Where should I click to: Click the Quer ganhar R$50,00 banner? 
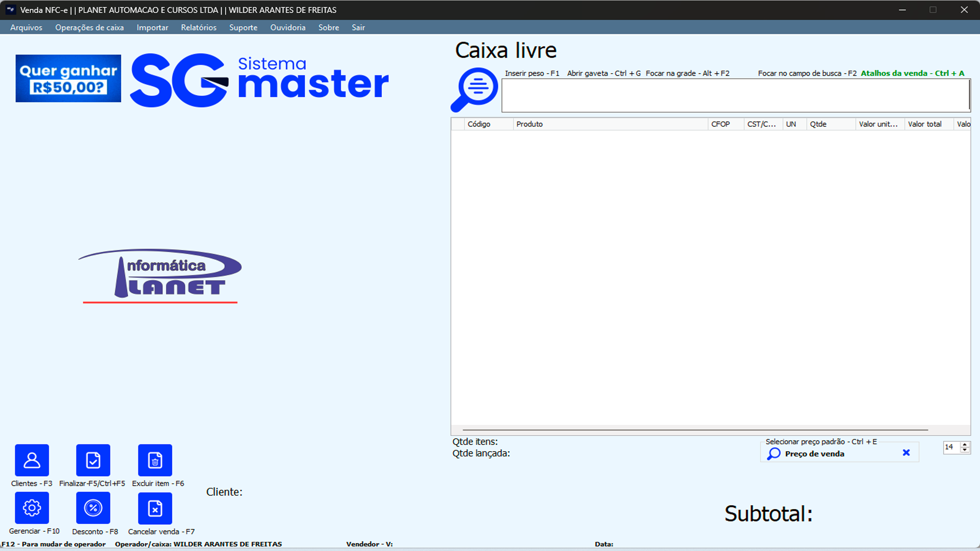(x=68, y=78)
